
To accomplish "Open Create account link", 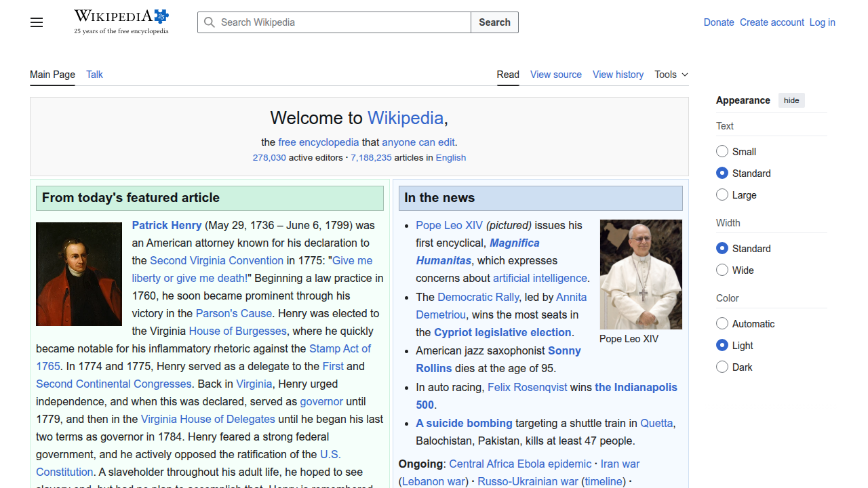I will tap(772, 22).
